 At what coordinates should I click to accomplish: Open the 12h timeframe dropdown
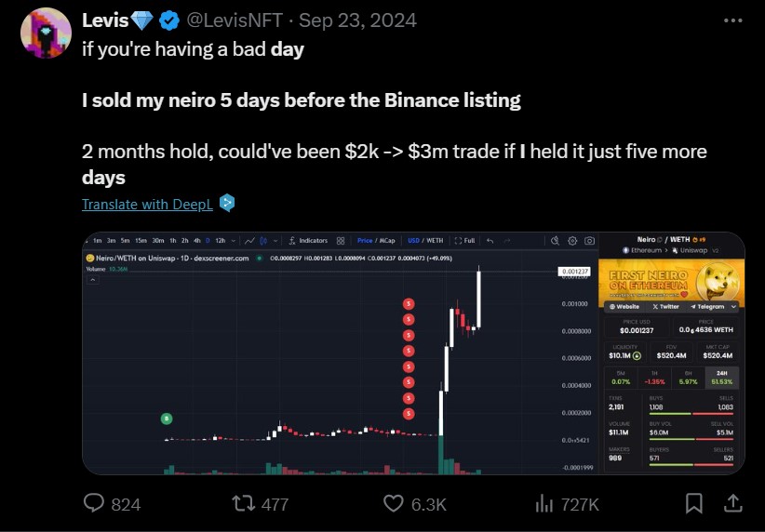[223, 240]
